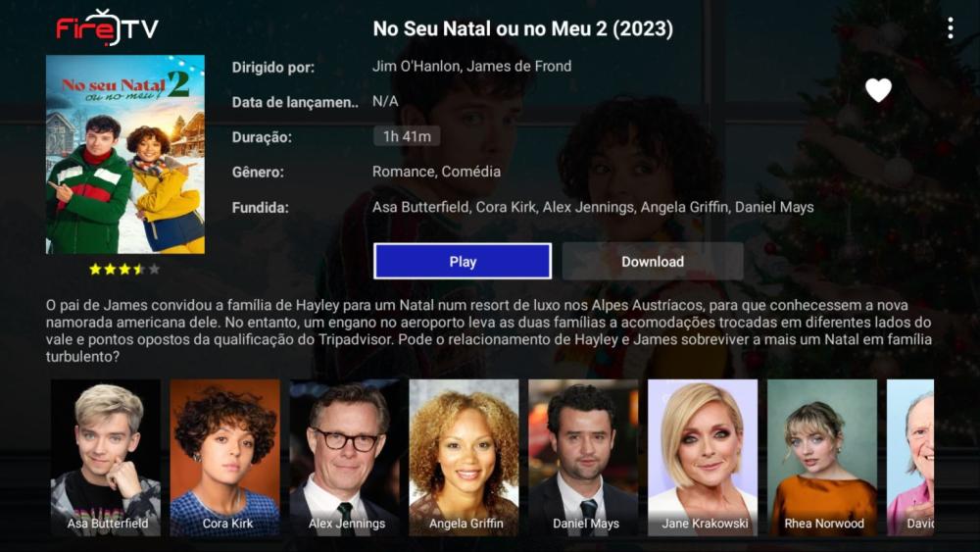Click the 1h 41m duration badge
Viewport: 980px width, 552px height.
407,136
